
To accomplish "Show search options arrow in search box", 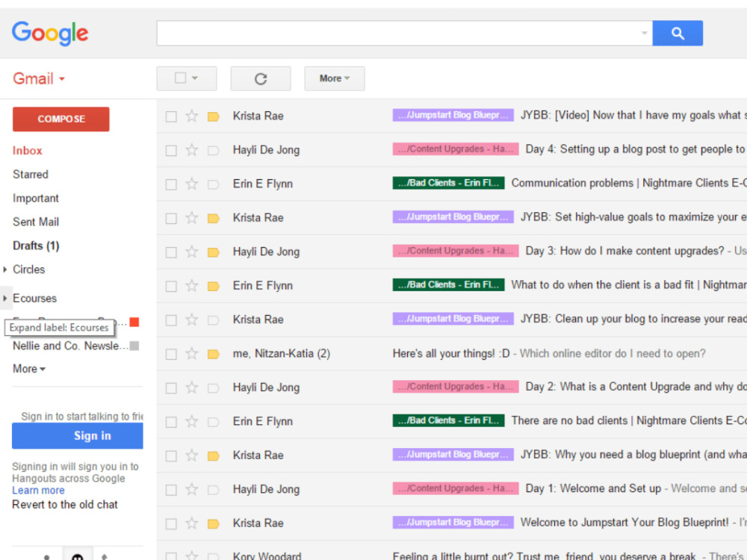I will point(644,34).
